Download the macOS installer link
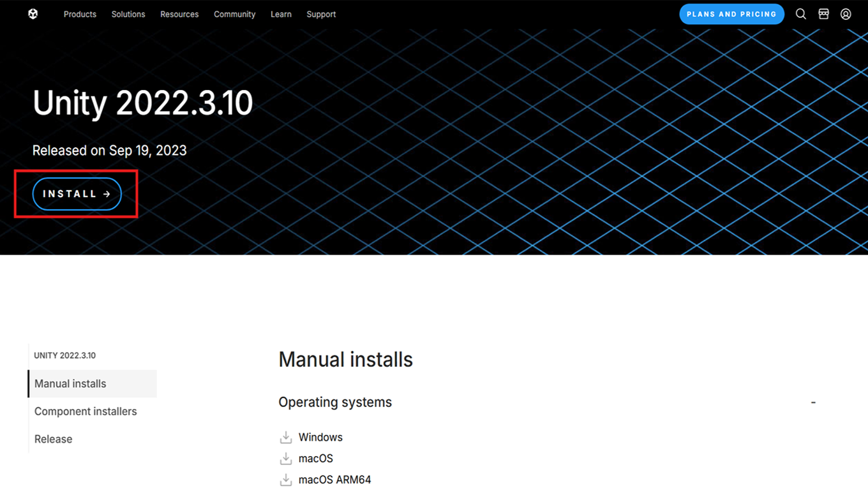This screenshot has height=488, width=868. 316,459
